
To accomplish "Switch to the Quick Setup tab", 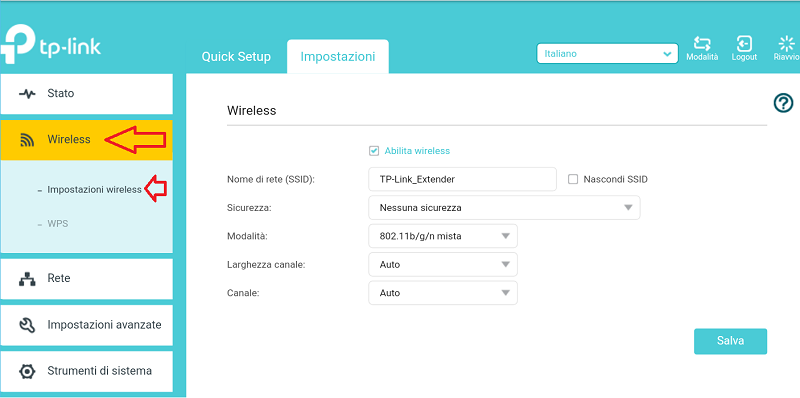I will click(236, 57).
